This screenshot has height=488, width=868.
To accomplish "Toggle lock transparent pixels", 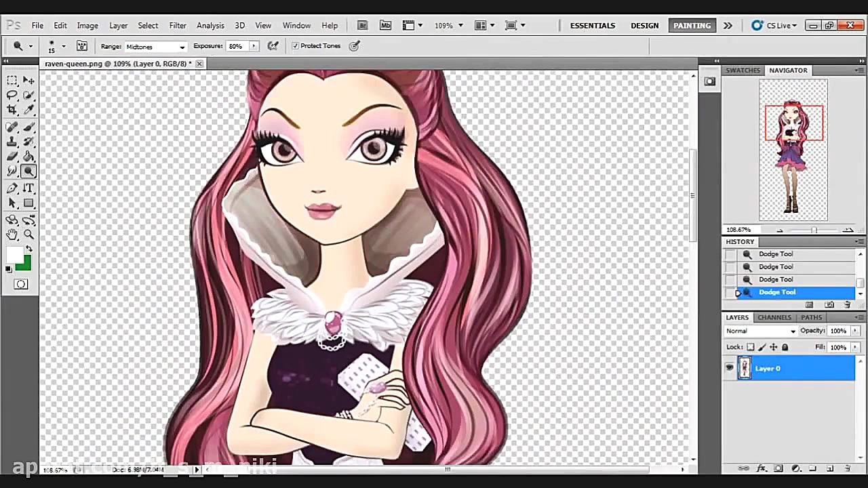I will 750,347.
